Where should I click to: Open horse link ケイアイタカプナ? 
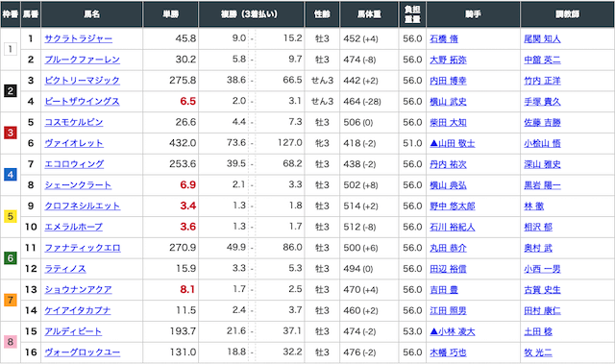point(77,311)
